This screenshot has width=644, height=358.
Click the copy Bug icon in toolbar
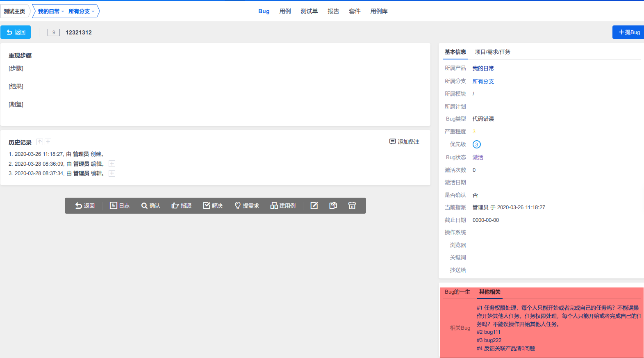(333, 206)
